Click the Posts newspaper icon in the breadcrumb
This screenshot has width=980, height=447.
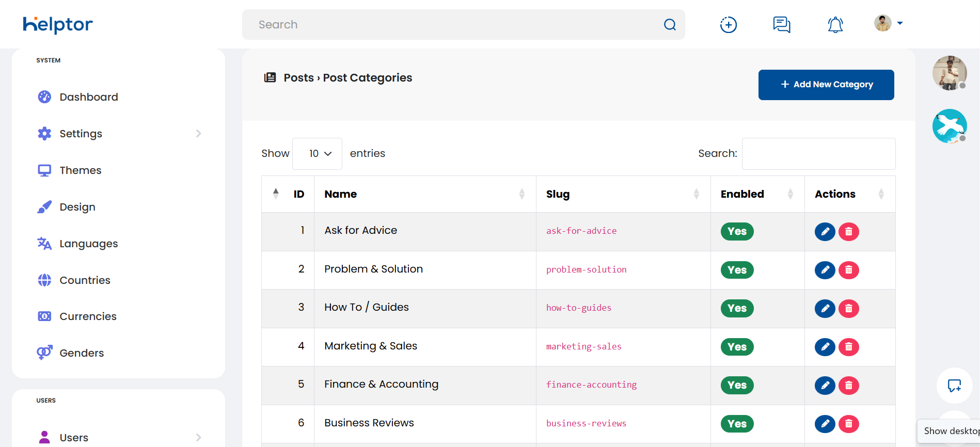[x=270, y=77]
